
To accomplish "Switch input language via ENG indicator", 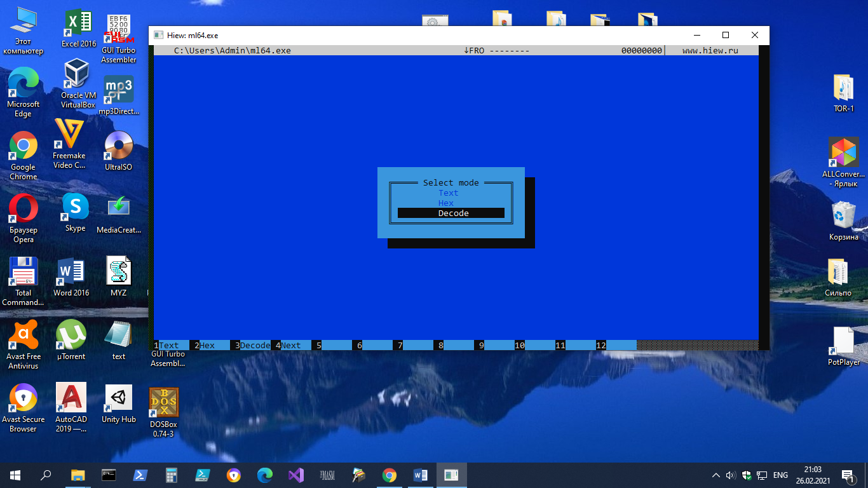I will [780, 475].
